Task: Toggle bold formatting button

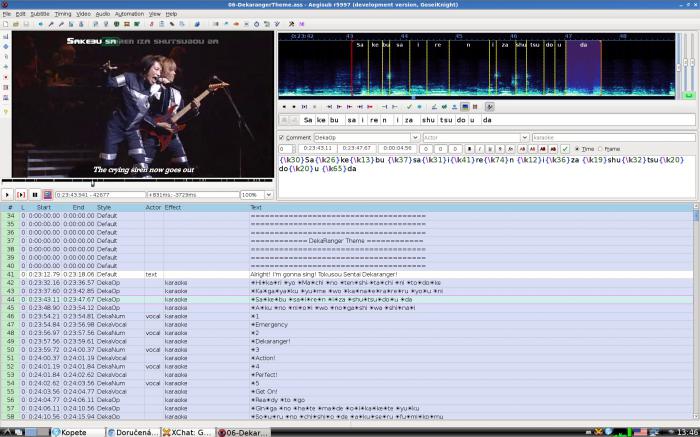Action: [x=469, y=149]
